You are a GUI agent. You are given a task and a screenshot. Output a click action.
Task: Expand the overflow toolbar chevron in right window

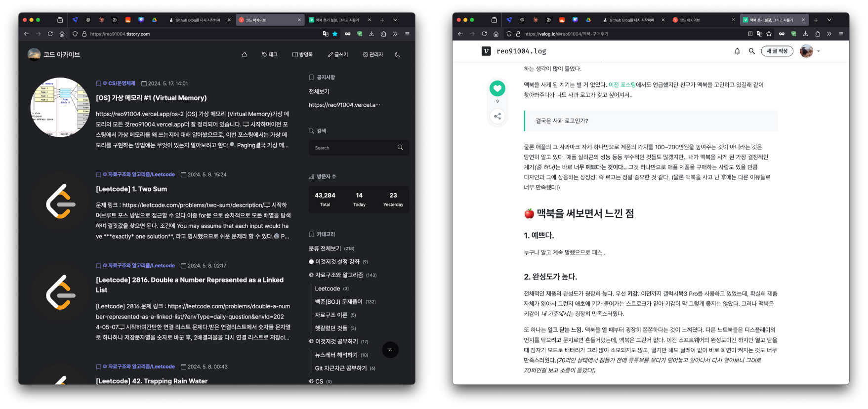click(x=829, y=34)
